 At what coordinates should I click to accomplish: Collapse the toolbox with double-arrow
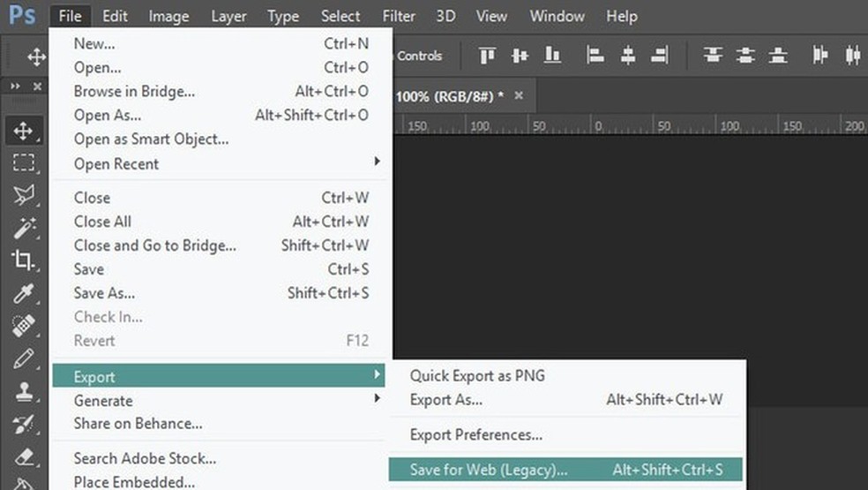[16, 87]
